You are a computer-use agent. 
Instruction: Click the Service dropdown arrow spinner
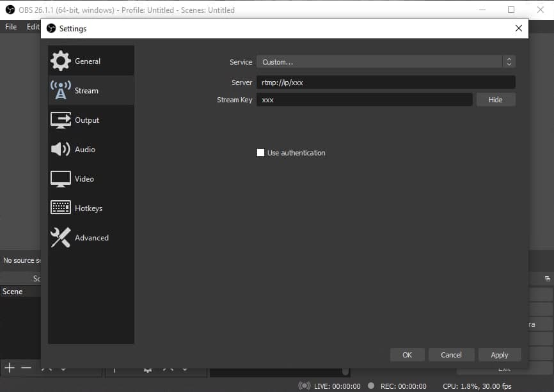[x=509, y=62]
